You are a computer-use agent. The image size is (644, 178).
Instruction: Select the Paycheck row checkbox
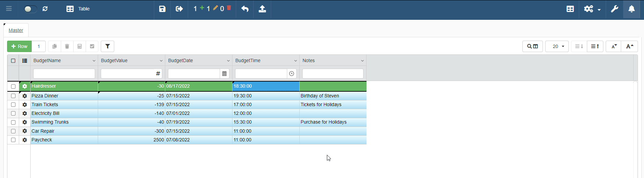[13, 140]
